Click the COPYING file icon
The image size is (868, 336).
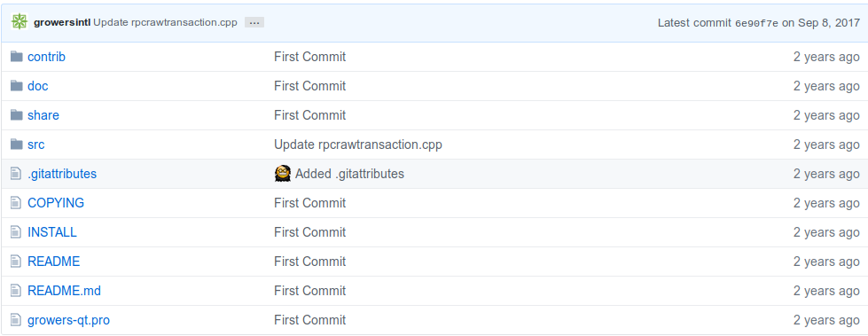pos(15,203)
